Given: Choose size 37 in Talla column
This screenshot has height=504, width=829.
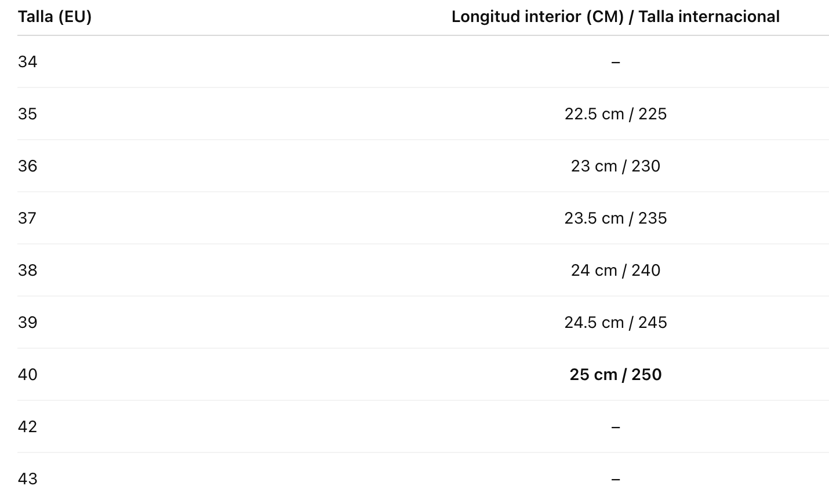Looking at the screenshot, I should tap(27, 218).
